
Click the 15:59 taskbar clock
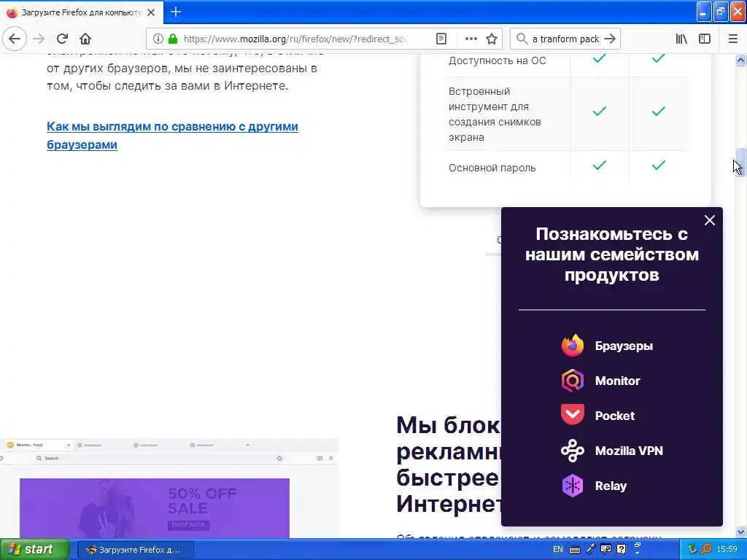point(727,550)
